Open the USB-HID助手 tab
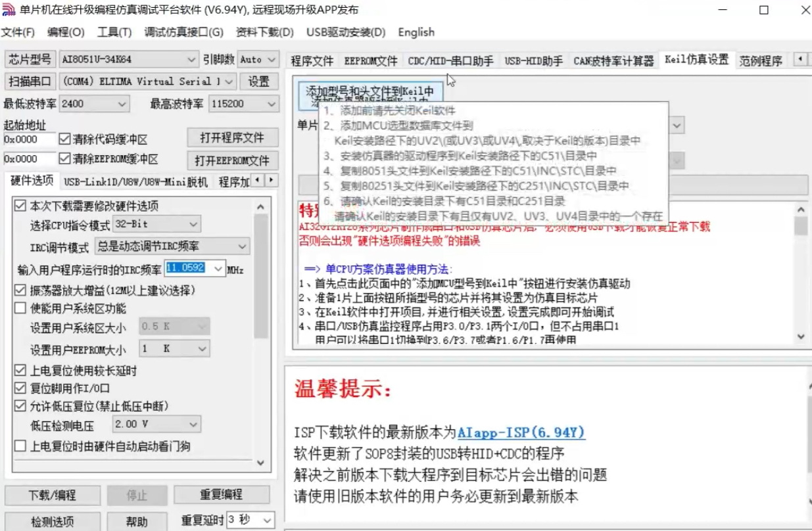The width and height of the screenshot is (812, 531). coord(534,60)
